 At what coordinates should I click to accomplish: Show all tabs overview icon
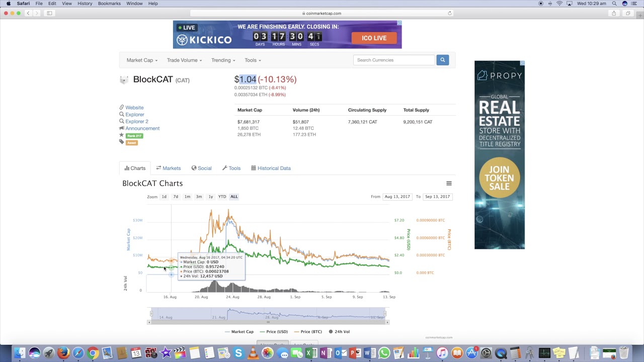(x=627, y=13)
